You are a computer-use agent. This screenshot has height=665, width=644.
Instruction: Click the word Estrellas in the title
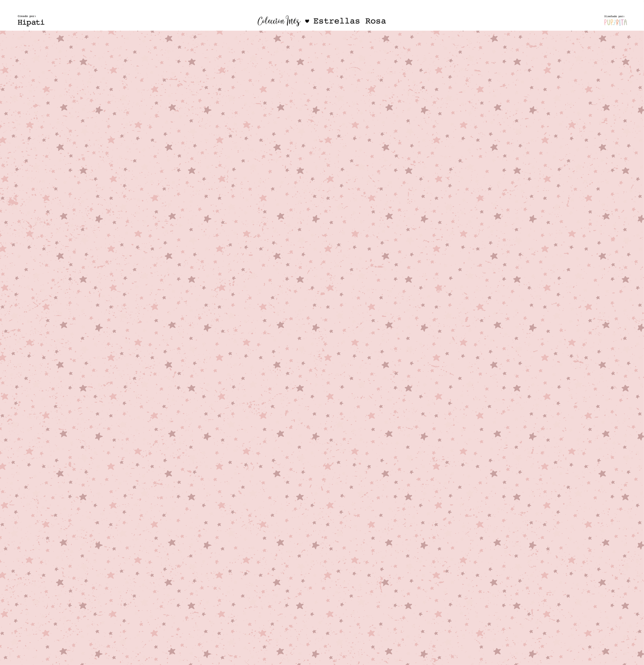pos(336,21)
